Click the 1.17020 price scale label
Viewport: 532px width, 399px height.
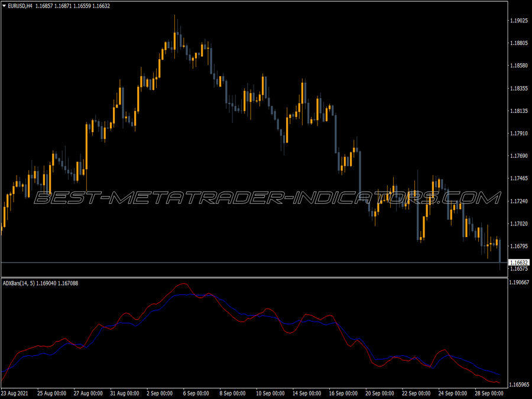coord(519,223)
